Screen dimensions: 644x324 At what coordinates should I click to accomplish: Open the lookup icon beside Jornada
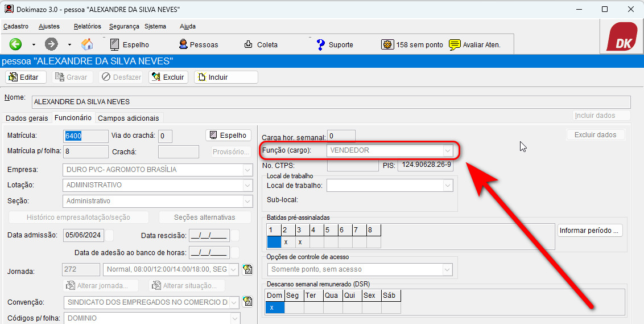(x=247, y=269)
